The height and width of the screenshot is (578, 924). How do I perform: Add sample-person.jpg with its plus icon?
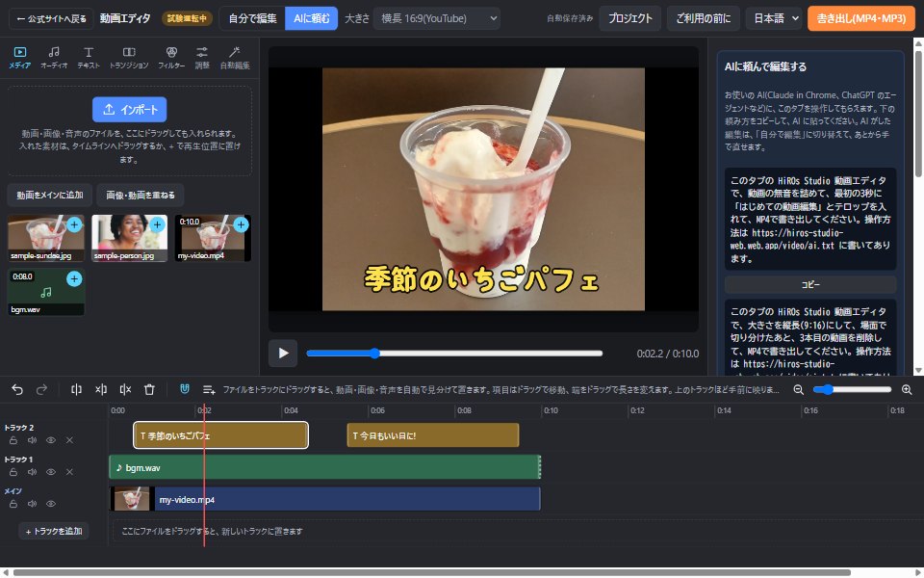tap(157, 224)
